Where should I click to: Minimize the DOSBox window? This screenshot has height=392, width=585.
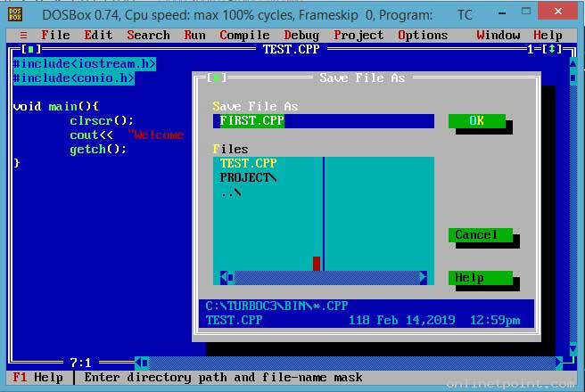pyautogui.click(x=502, y=12)
